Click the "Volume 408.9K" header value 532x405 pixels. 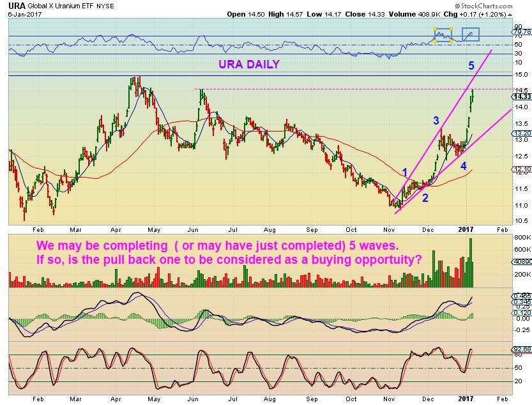pos(414,14)
